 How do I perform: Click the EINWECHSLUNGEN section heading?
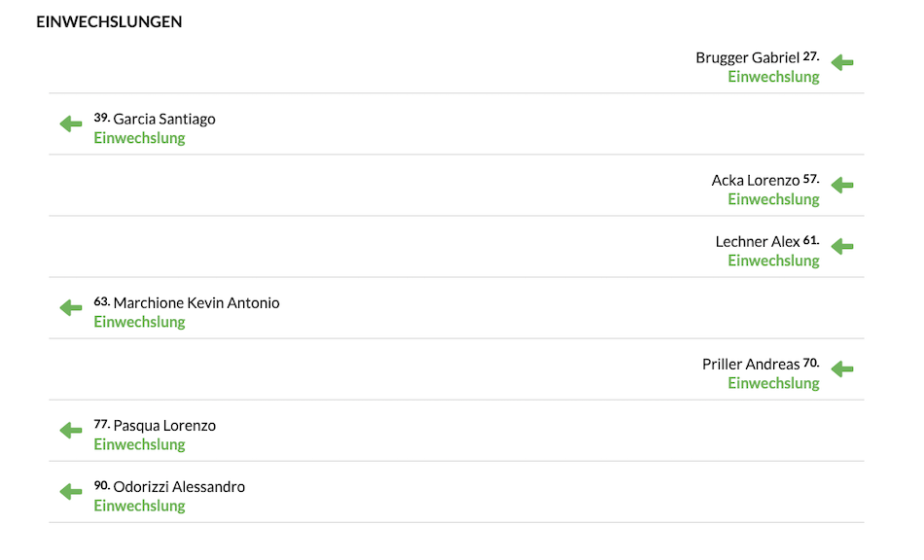(109, 21)
